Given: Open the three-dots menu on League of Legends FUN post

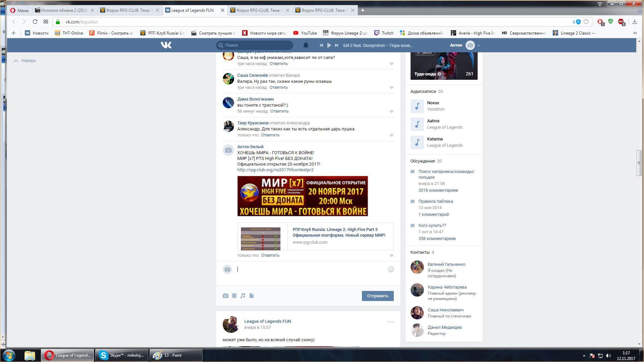Looking at the screenshot, I should [391, 322].
